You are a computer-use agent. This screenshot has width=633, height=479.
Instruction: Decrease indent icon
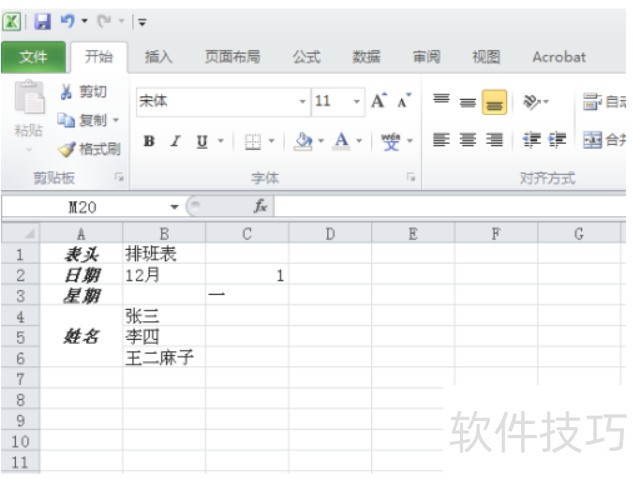(531, 140)
